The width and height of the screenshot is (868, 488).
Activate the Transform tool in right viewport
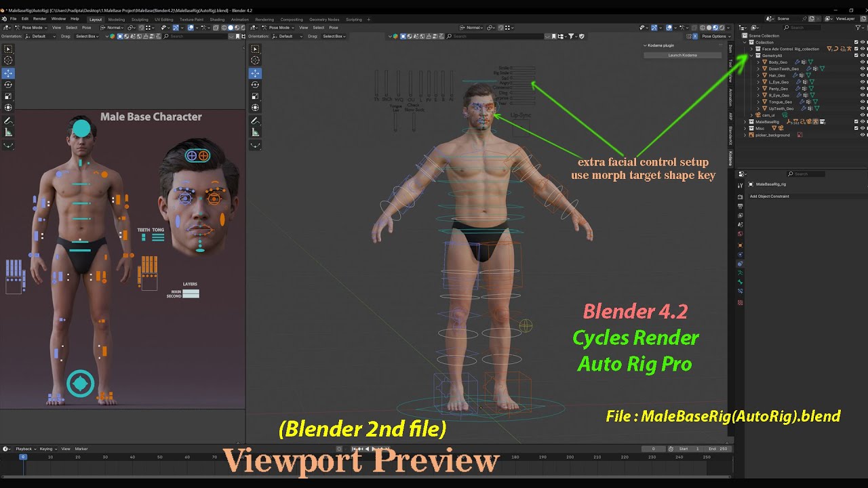click(255, 107)
